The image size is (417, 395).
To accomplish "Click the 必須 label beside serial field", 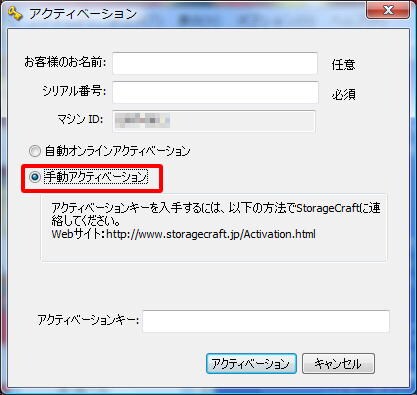I will click(343, 95).
